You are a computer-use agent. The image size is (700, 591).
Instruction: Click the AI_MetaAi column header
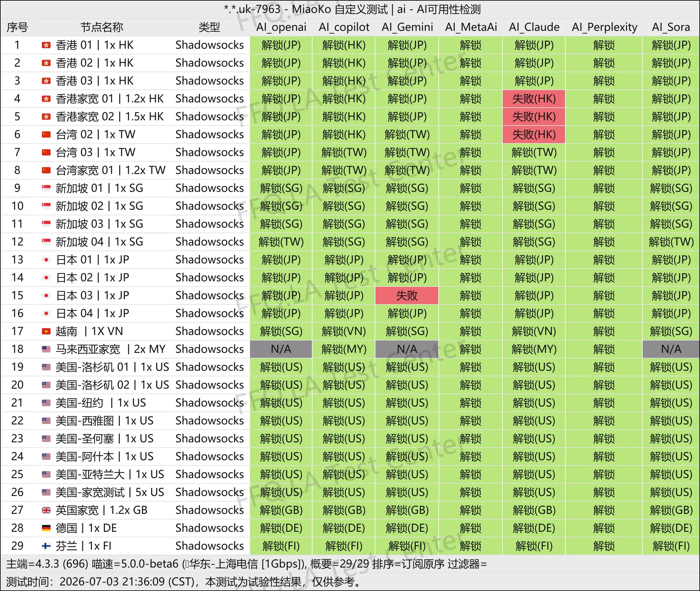(x=471, y=27)
